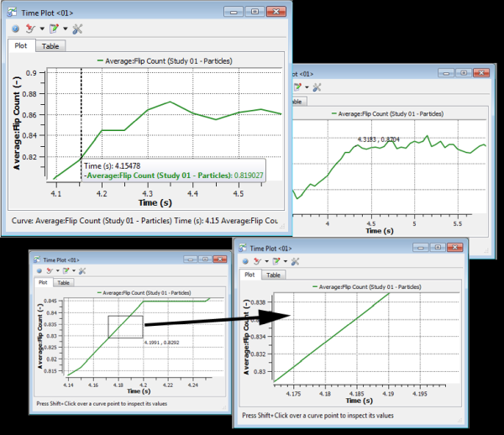Click the Average:Flip Count legend entry in top-left plot
This screenshot has width=504, height=435.
pos(165,60)
